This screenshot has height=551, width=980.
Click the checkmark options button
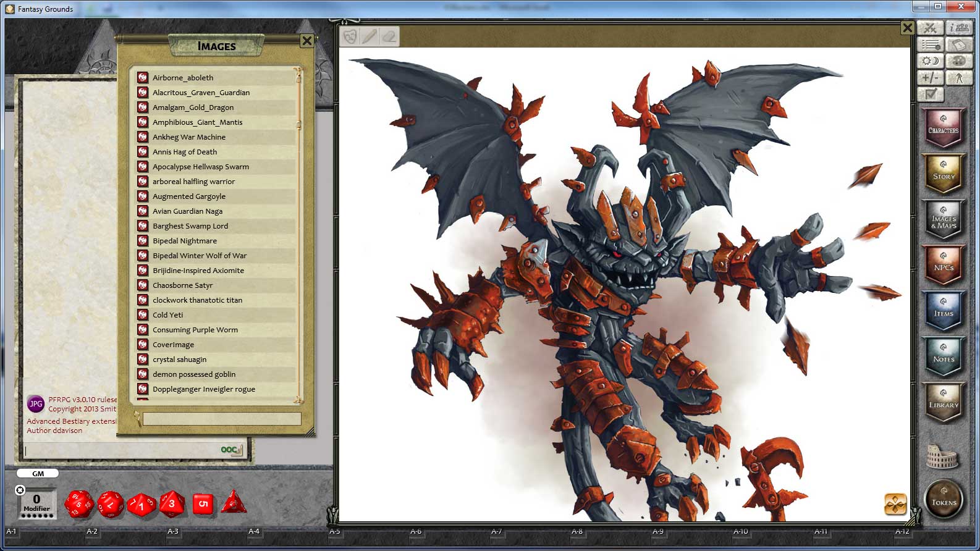click(x=930, y=94)
